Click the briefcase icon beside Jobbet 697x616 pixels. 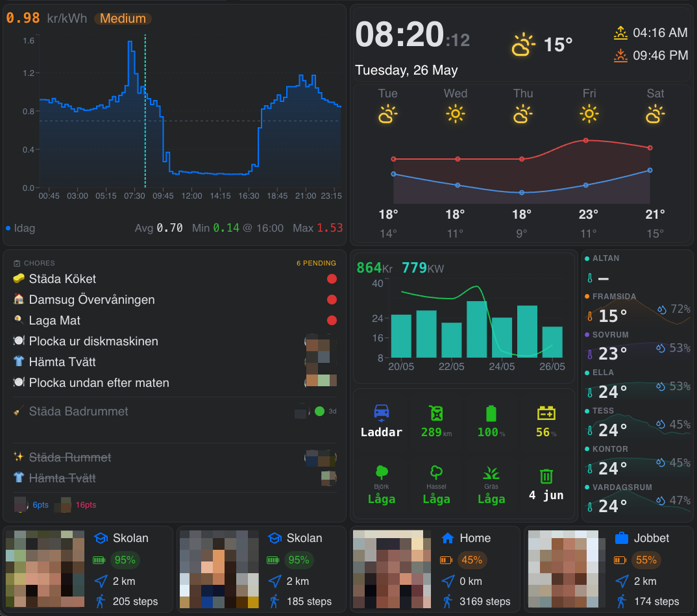622,538
